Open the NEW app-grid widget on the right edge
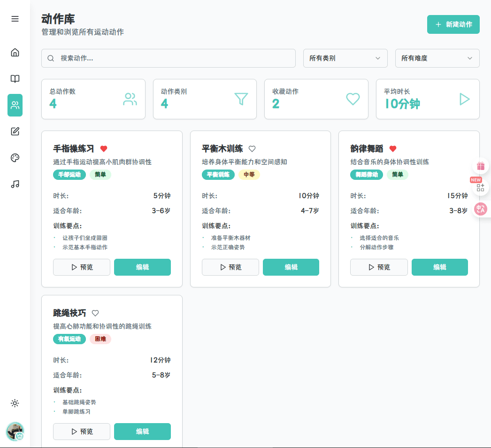The width and height of the screenshot is (491, 448). click(x=481, y=187)
